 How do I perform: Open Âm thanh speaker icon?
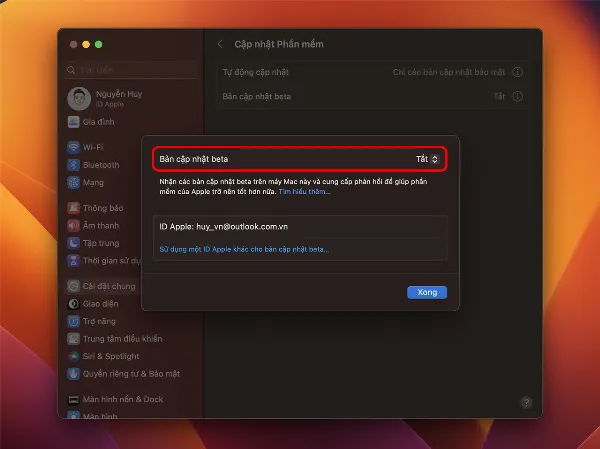click(x=73, y=225)
